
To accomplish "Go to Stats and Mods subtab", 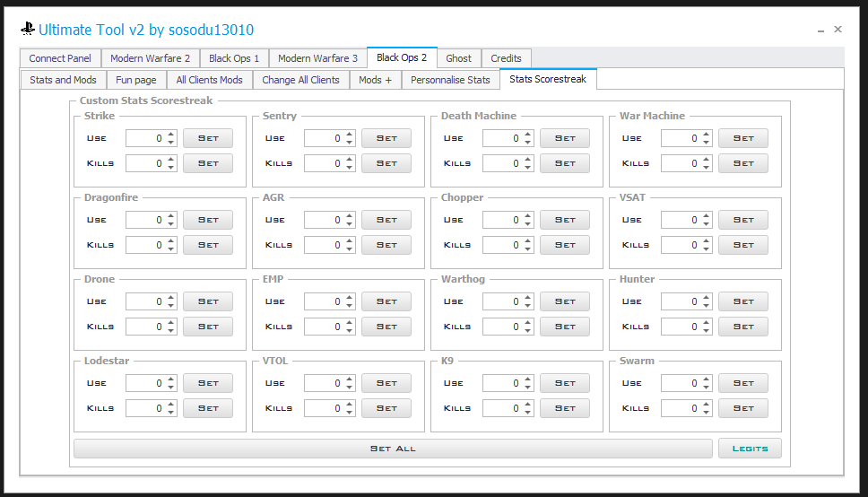I will pyautogui.click(x=63, y=80).
